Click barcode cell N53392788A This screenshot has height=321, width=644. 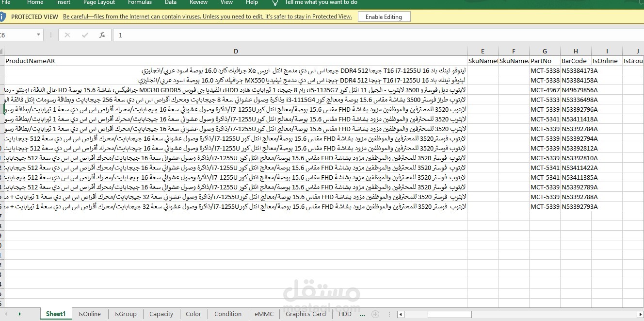click(576, 197)
